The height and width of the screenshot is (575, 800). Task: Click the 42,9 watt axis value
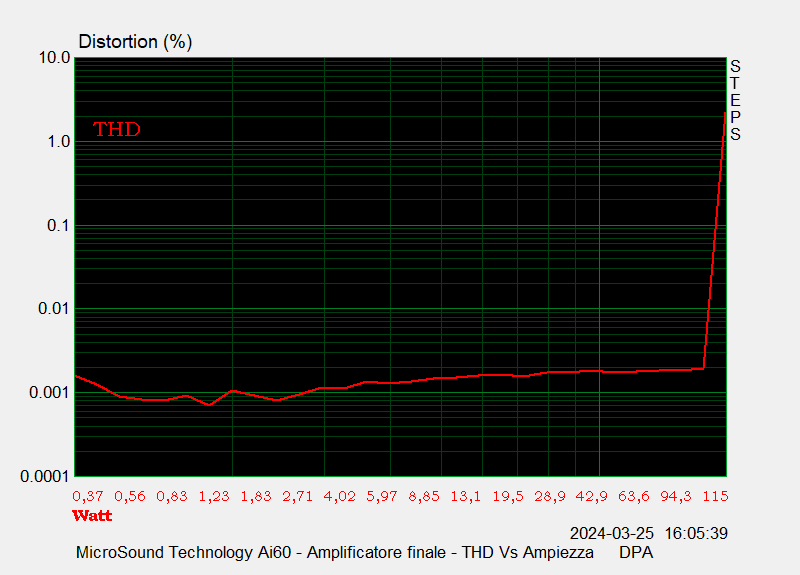pyautogui.click(x=592, y=496)
